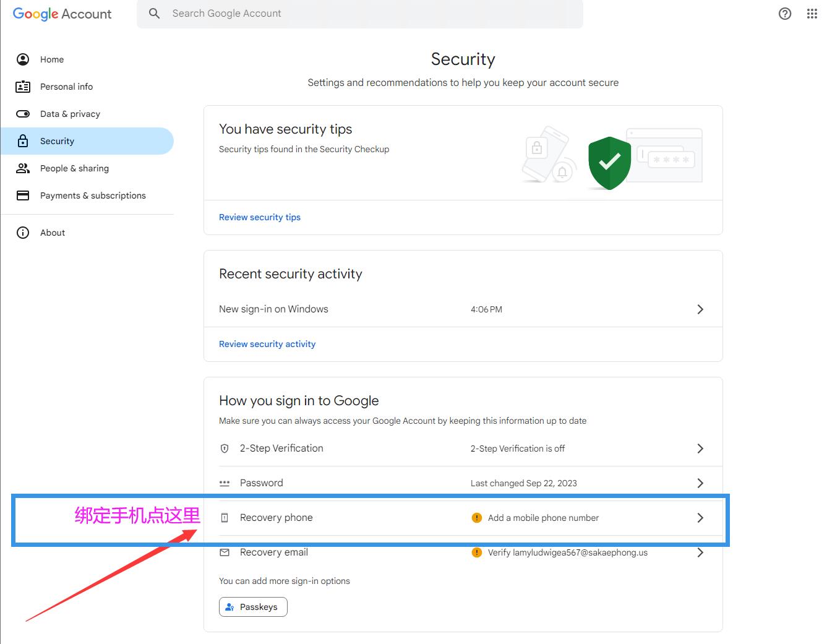
Task: Click the Payments credit card icon
Action: (23, 195)
